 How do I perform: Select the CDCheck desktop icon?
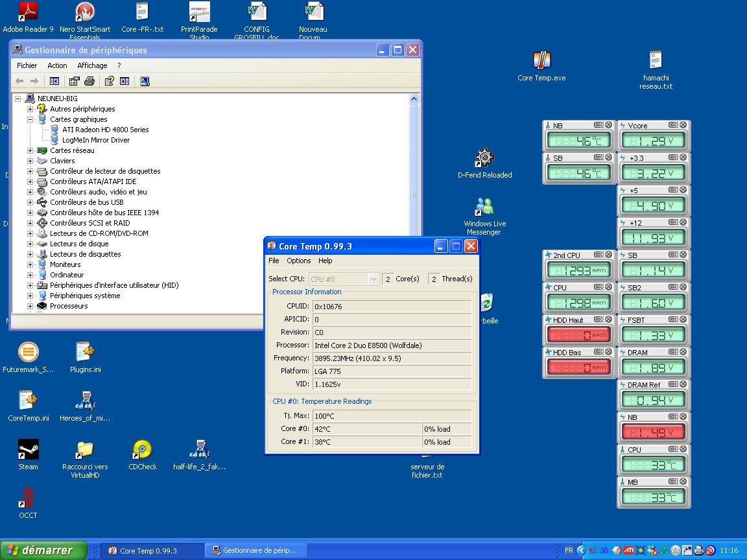pyautogui.click(x=143, y=455)
